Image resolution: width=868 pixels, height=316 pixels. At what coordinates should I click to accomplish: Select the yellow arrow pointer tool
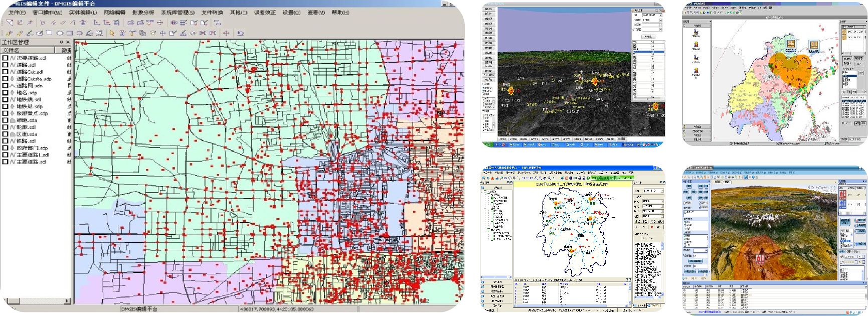click(112, 33)
